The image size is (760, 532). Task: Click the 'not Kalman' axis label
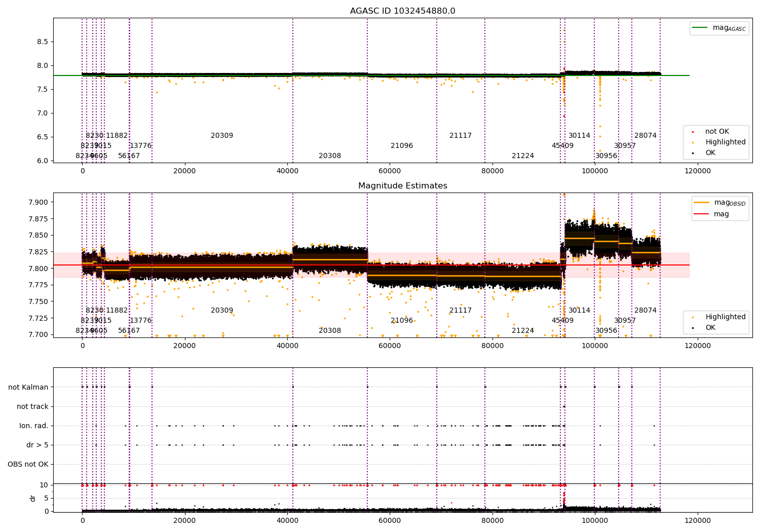(28, 388)
